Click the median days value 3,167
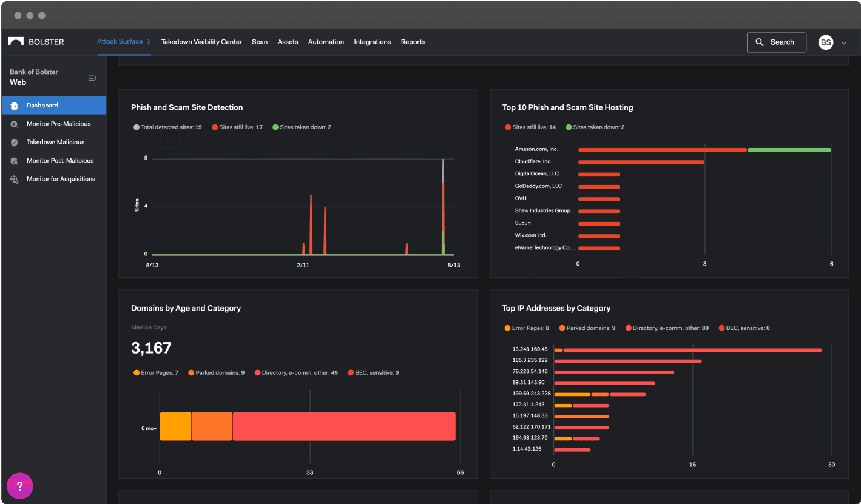The height and width of the screenshot is (504, 861). [151, 348]
